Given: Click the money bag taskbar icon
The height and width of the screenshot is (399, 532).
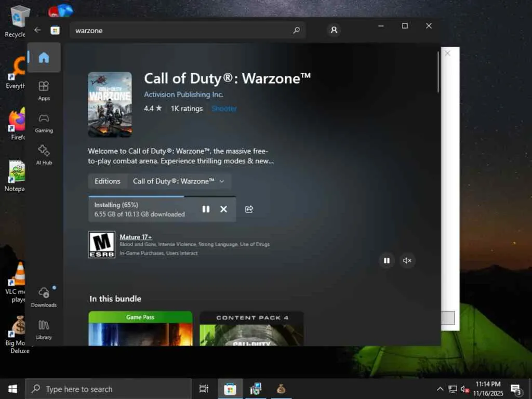Looking at the screenshot, I should pyautogui.click(x=281, y=389).
